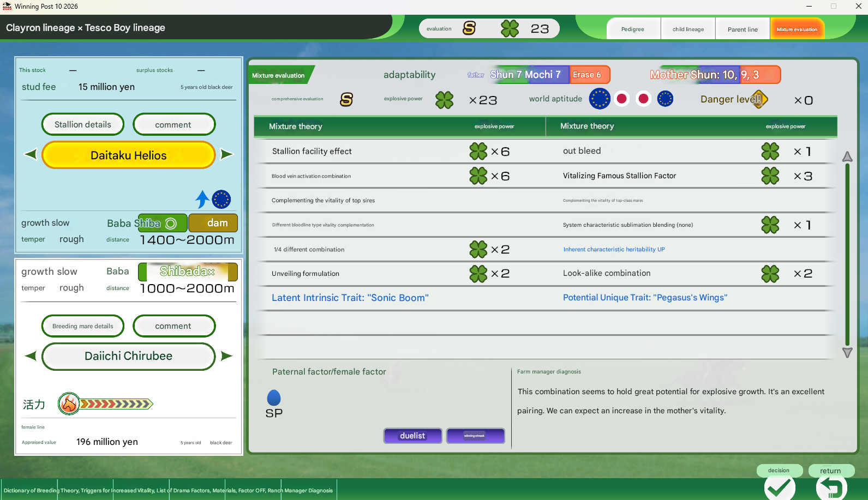Switch to child lineage tab

(x=688, y=29)
